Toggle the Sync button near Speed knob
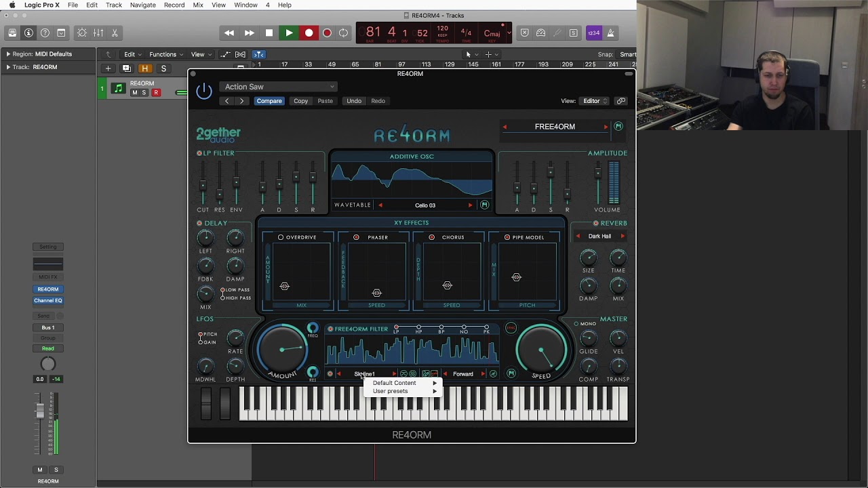 pos(511,328)
